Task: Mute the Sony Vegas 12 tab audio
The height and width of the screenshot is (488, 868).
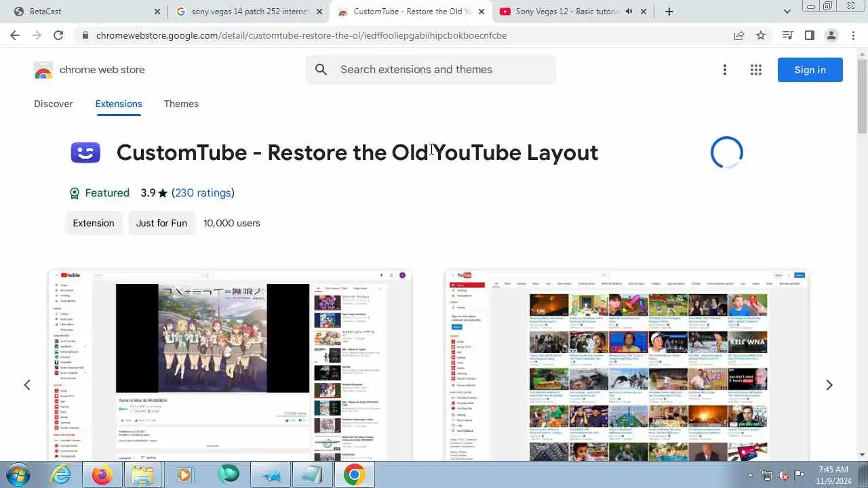Action: [629, 12]
